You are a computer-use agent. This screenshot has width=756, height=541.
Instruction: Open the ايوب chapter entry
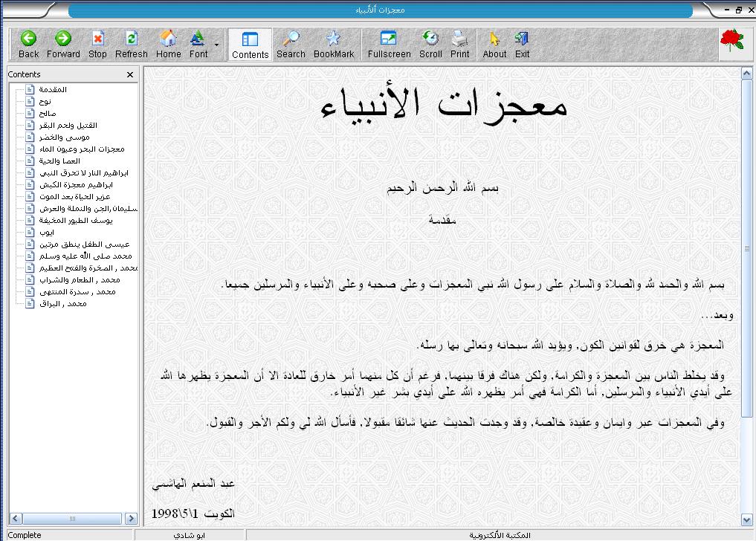[46, 232]
